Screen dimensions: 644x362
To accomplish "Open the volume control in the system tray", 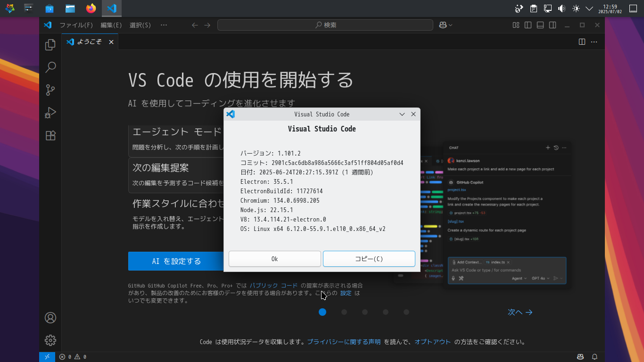I will 561,8.
